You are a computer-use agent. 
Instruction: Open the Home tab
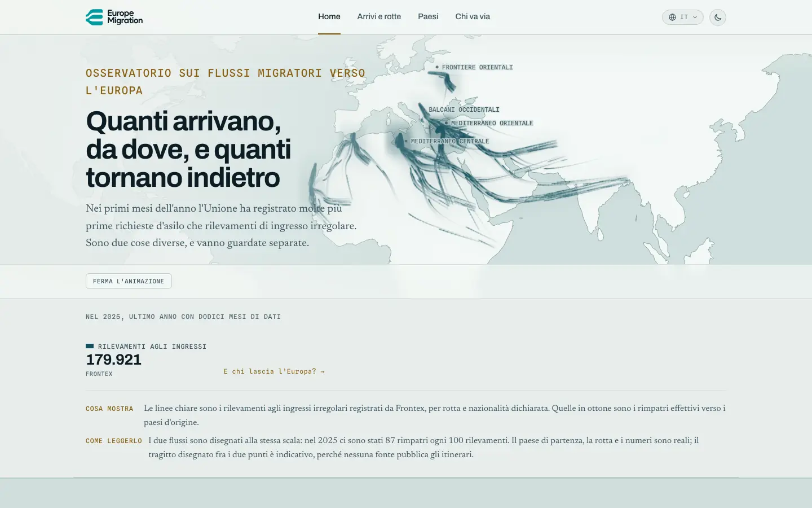pyautogui.click(x=329, y=17)
